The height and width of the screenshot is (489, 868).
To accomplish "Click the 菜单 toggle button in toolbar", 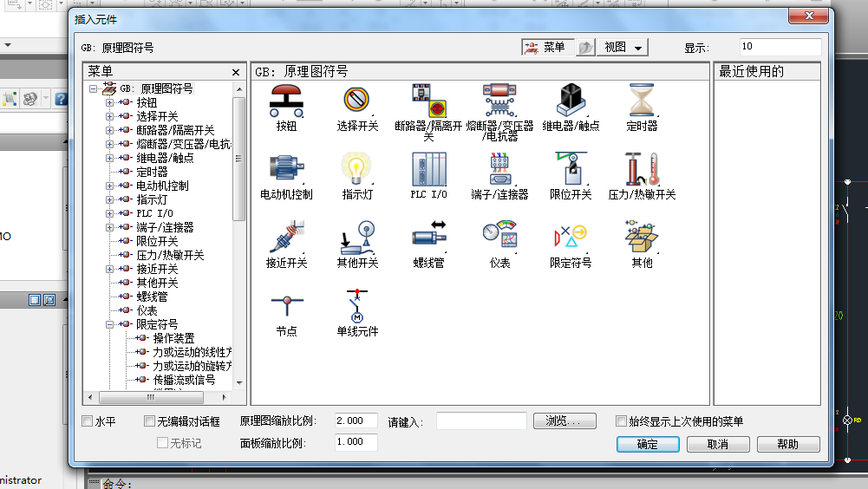I will [545, 48].
